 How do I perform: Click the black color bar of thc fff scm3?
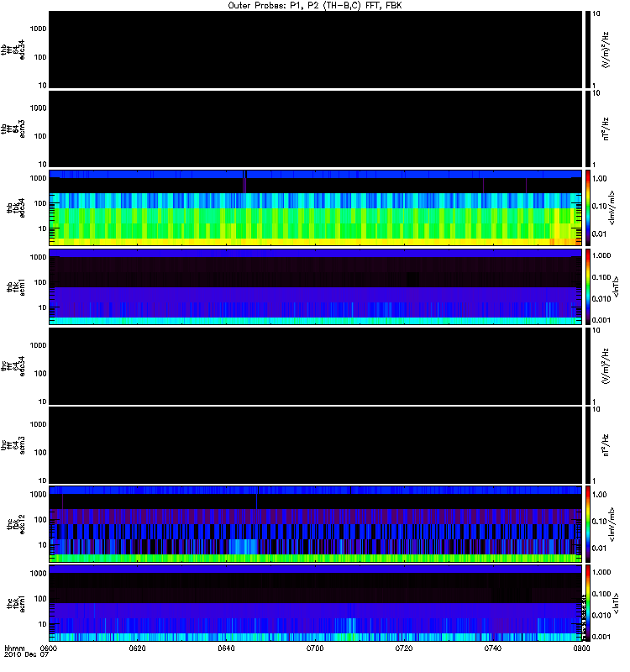587,445
